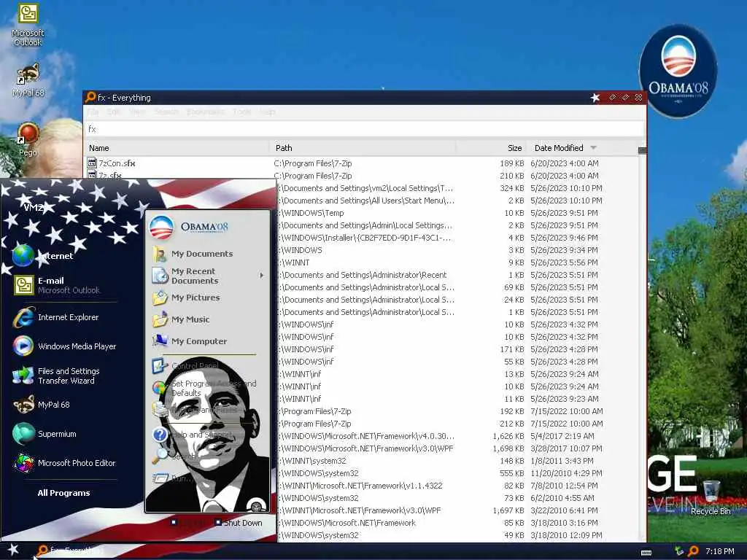Open Help and Support from Start menu
This screenshot has height=560, width=747.
coord(193,435)
